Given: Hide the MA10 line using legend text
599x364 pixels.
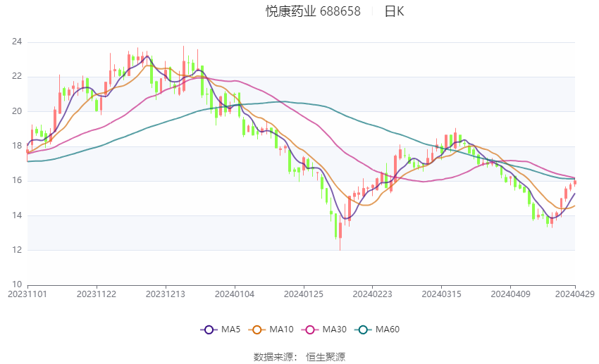Looking at the screenshot, I should (x=281, y=329).
